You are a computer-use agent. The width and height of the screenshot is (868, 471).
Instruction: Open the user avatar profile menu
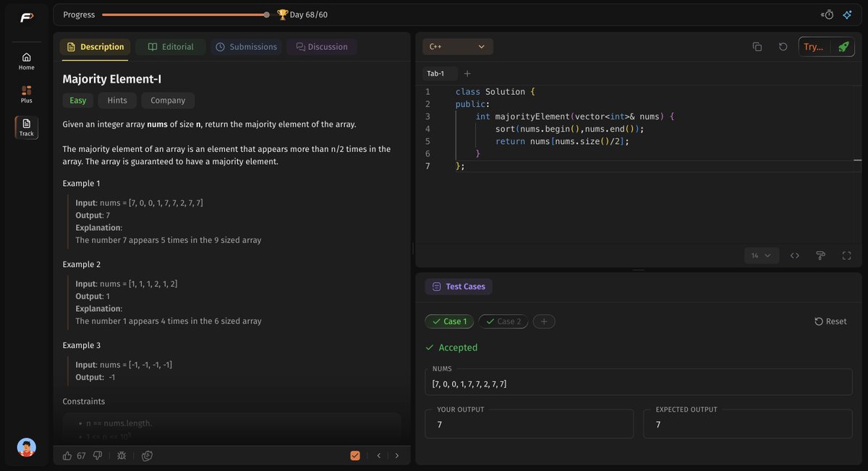coord(27,447)
